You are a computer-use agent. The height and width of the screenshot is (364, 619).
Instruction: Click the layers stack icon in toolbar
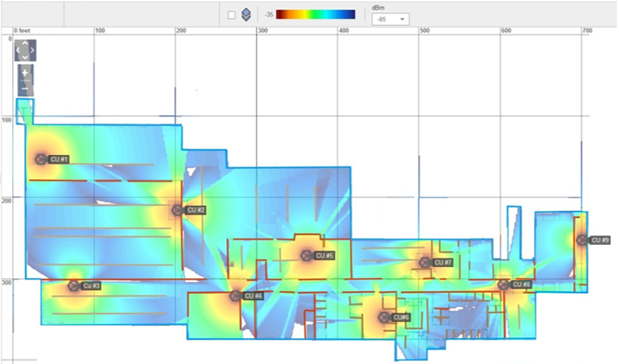pos(247,15)
